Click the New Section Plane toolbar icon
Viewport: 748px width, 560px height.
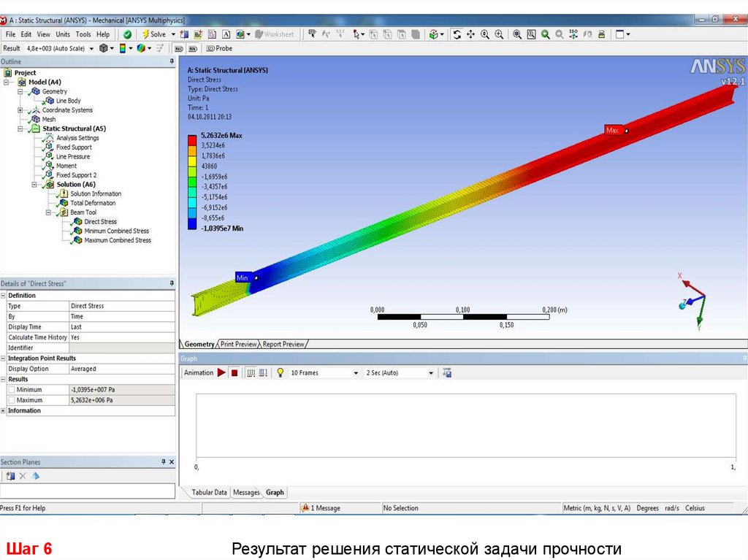[184, 34]
